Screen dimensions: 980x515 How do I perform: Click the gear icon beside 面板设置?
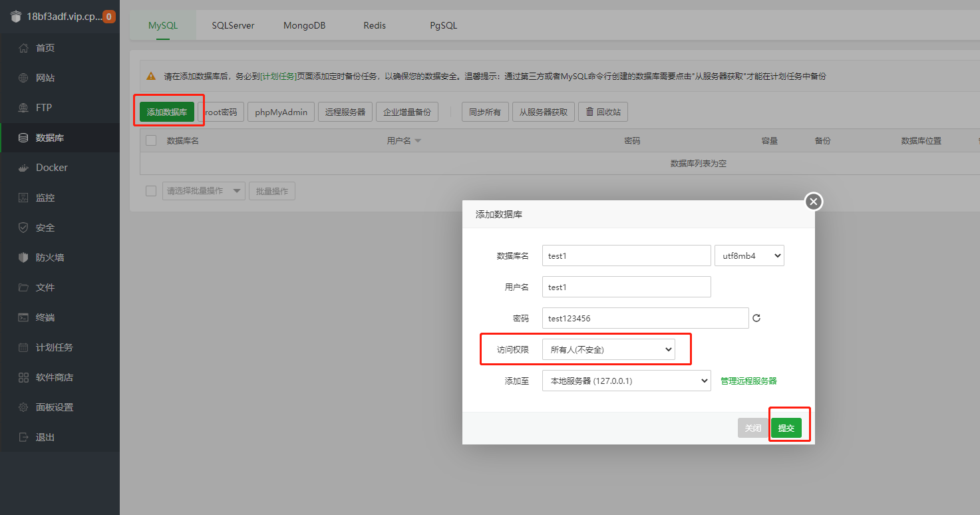pos(23,407)
